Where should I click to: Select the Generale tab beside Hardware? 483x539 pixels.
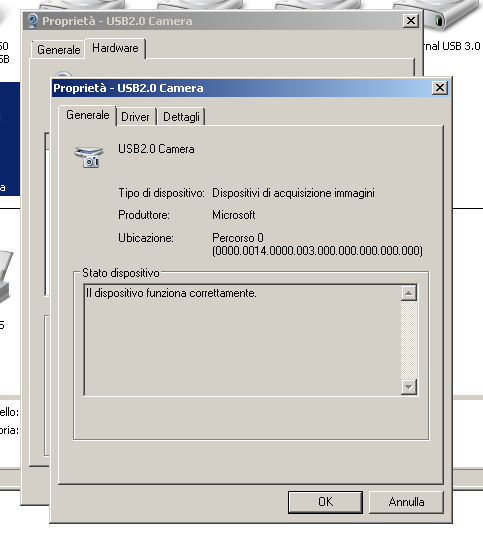pyautogui.click(x=58, y=50)
